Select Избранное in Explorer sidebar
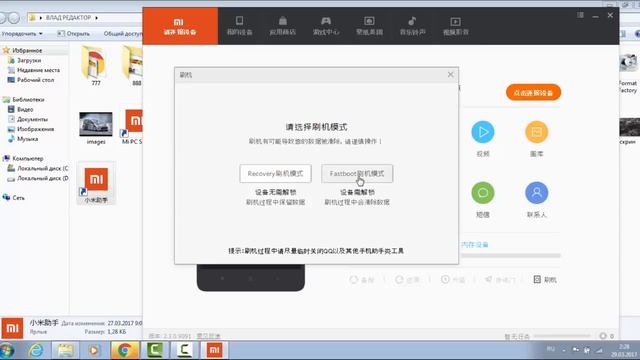 [x=27, y=51]
